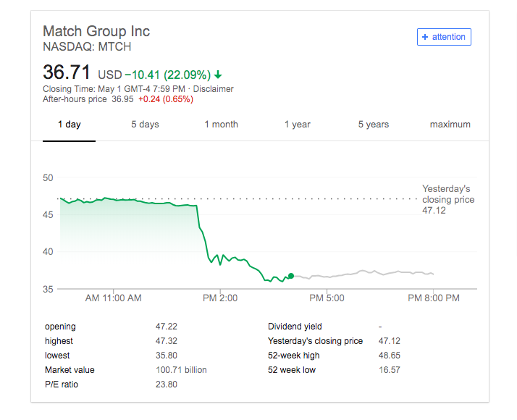This screenshot has width=517, height=420.
Task: Click the 36.71 price figure
Action: [67, 72]
